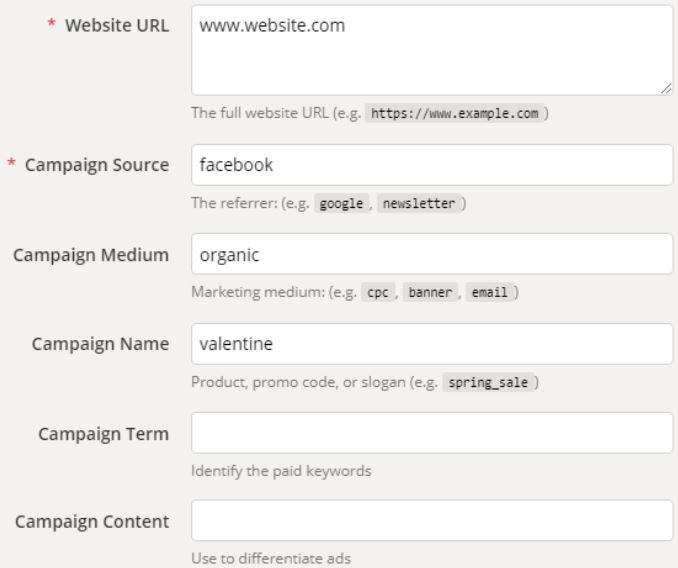
Task: Click the 'Marketing medium:' hint text
Action: pyautogui.click(x=258, y=292)
